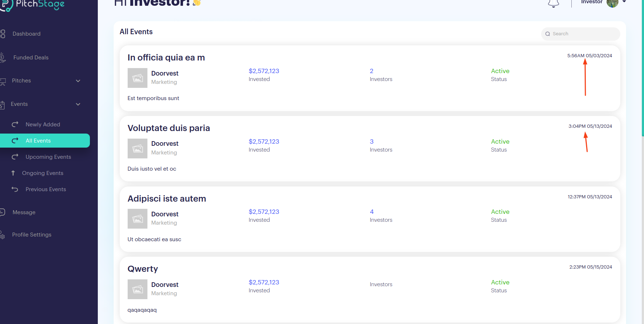Screen dimensions: 644x324
Task: Select All Events menu item
Action: point(45,141)
